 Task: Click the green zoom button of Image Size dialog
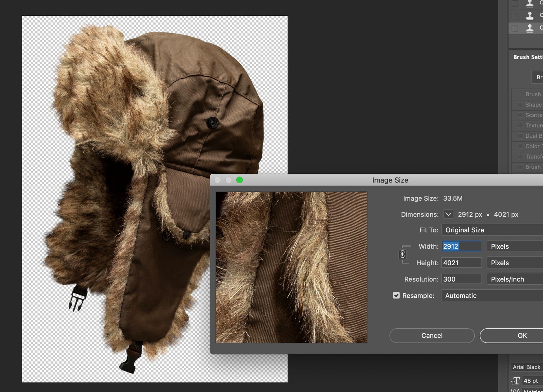tap(239, 180)
